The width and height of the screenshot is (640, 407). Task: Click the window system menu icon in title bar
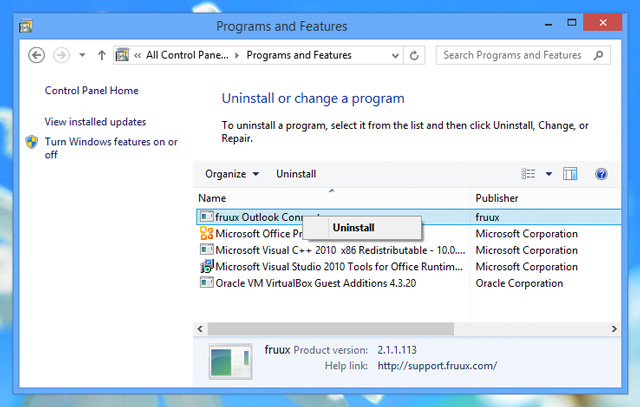[26, 26]
